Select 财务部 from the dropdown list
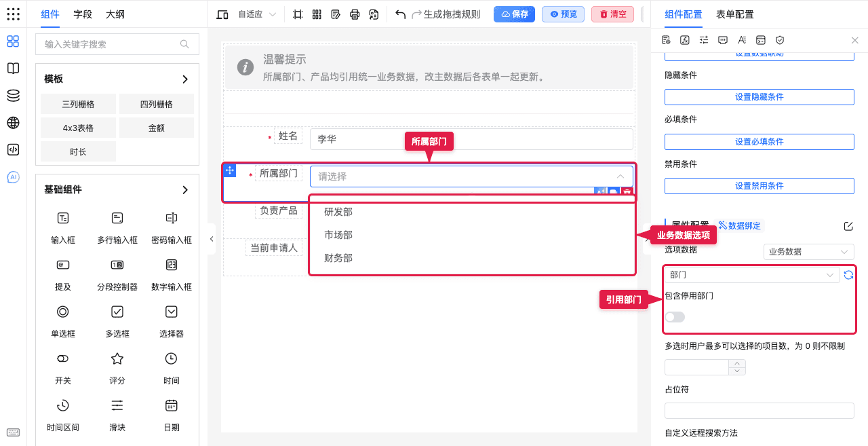 pos(472,258)
